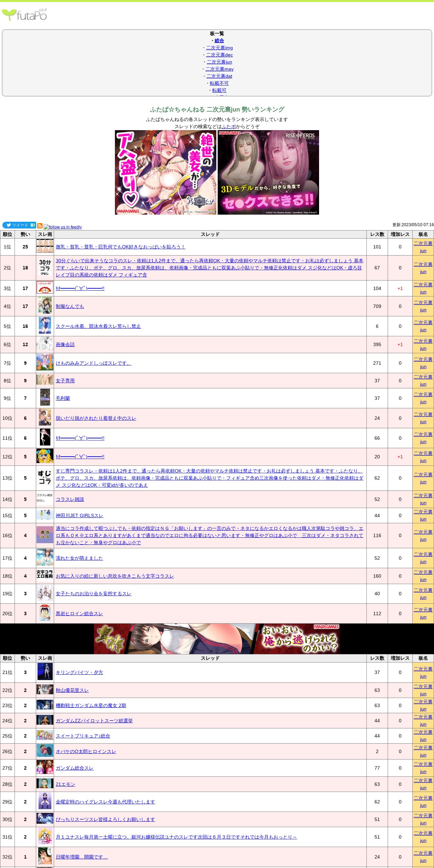Click the thumbnail beside 神田川JET GIRLSスレ

[x=45, y=515]
